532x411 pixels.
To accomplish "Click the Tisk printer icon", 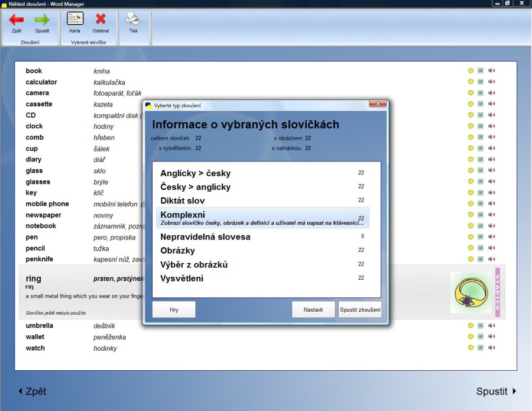I will [x=134, y=19].
